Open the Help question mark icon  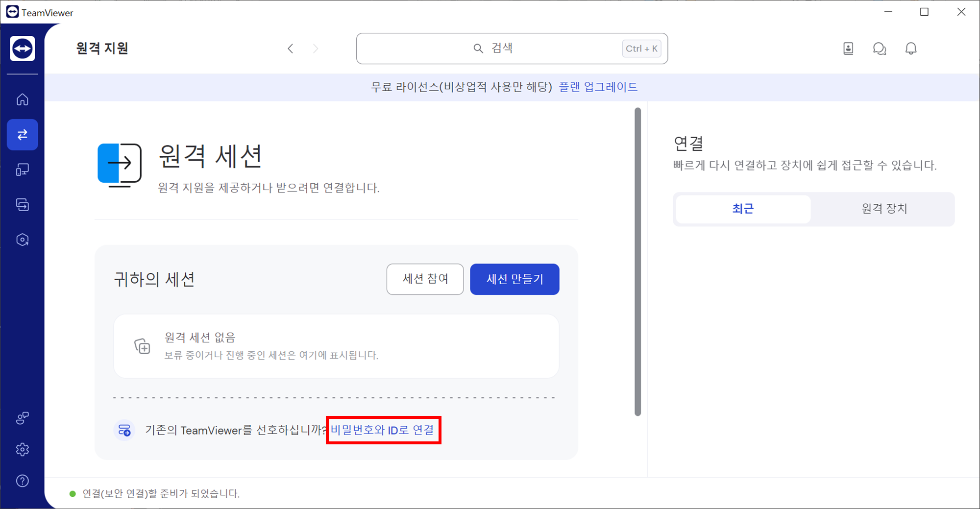[23, 481]
